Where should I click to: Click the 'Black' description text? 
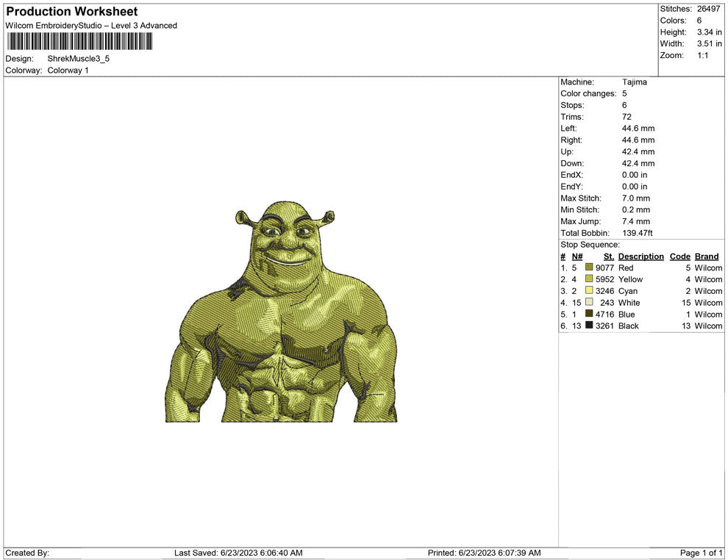(629, 326)
